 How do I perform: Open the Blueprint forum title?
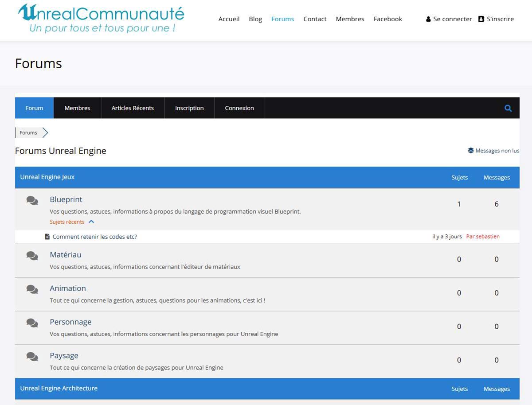(66, 199)
